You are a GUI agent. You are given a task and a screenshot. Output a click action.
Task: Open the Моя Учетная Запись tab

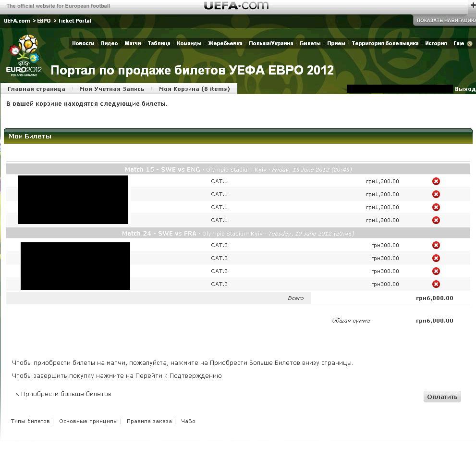pyautogui.click(x=112, y=89)
